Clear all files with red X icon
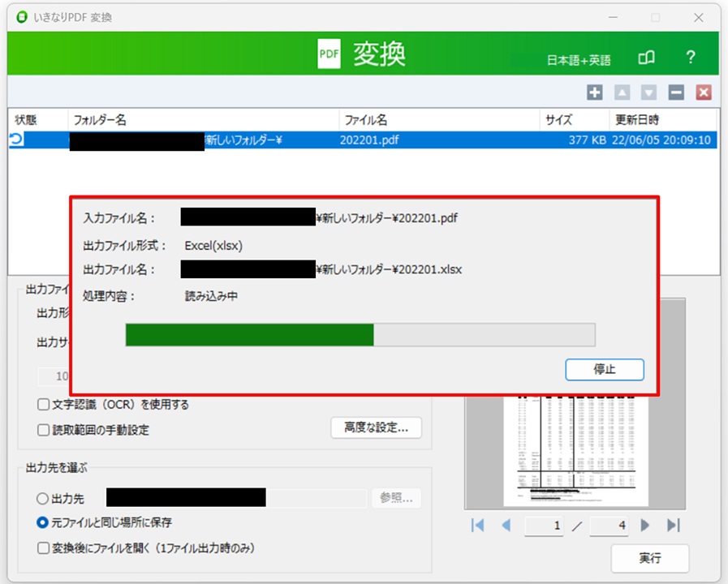 tap(703, 92)
